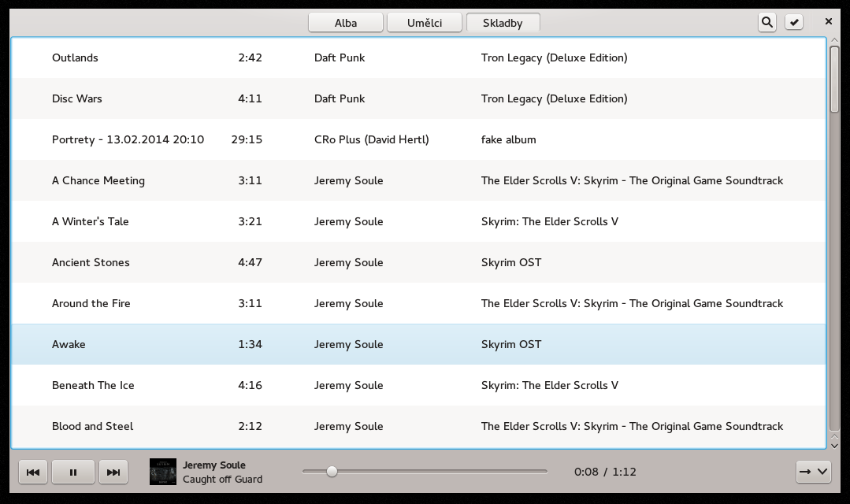Click the 1:34 duration of Awake
The height and width of the screenshot is (504, 850).
pos(250,344)
